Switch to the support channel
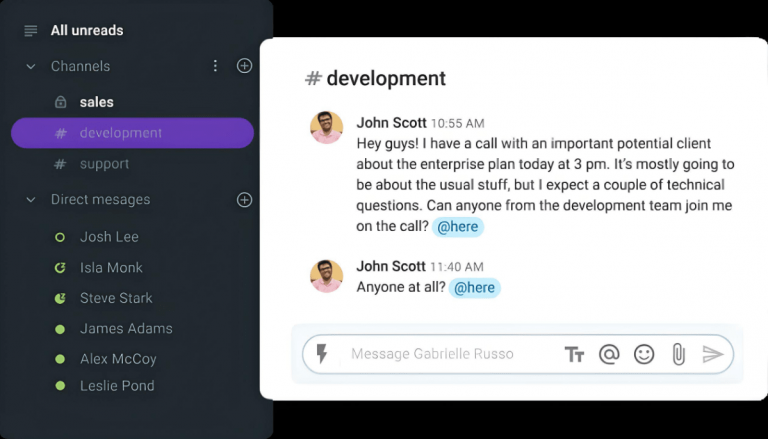The width and height of the screenshot is (768, 439). (x=104, y=164)
